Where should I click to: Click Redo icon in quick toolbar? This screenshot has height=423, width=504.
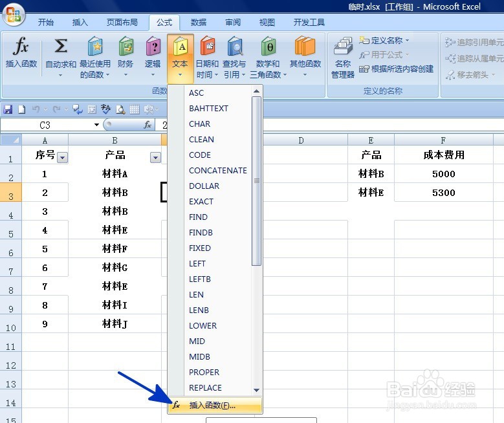[x=56, y=109]
